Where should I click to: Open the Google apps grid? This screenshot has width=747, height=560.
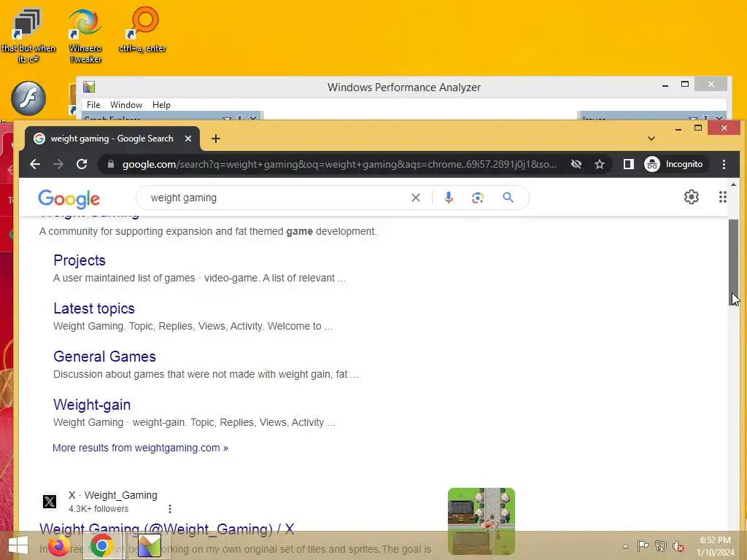(722, 197)
